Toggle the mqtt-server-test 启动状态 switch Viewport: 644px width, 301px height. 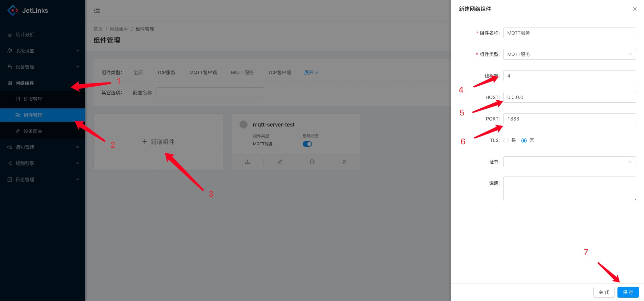307,144
